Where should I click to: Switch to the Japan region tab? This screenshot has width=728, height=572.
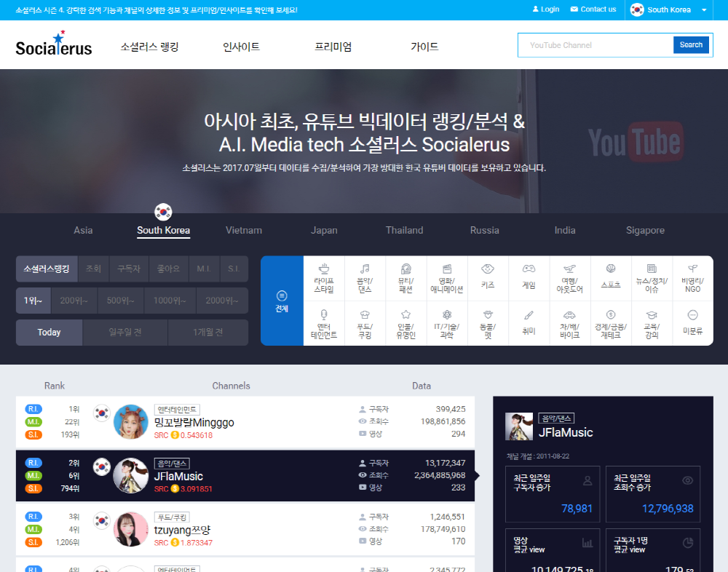(324, 230)
